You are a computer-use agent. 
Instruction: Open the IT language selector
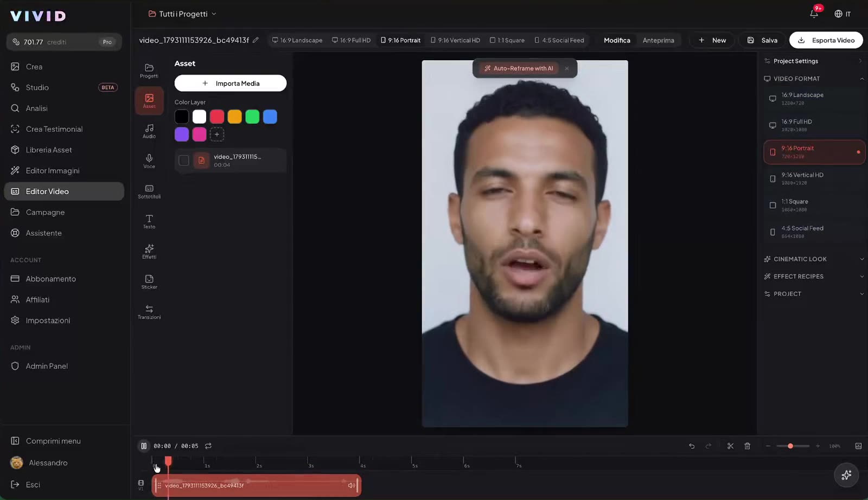[843, 14]
